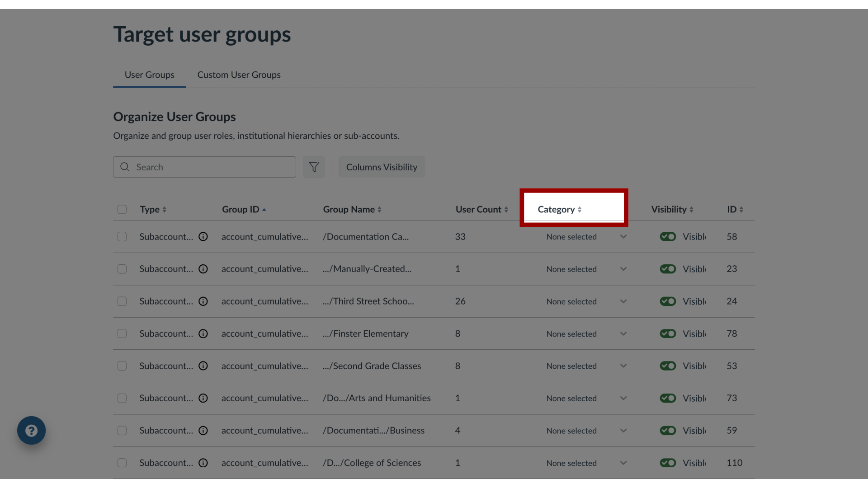The image size is (868, 488).
Task: Click user count 33
Action: tap(460, 237)
